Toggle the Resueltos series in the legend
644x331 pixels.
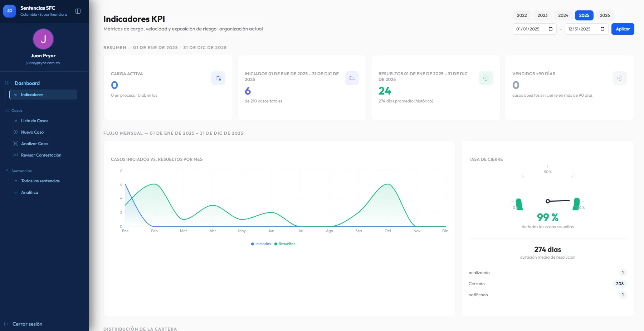click(284, 244)
